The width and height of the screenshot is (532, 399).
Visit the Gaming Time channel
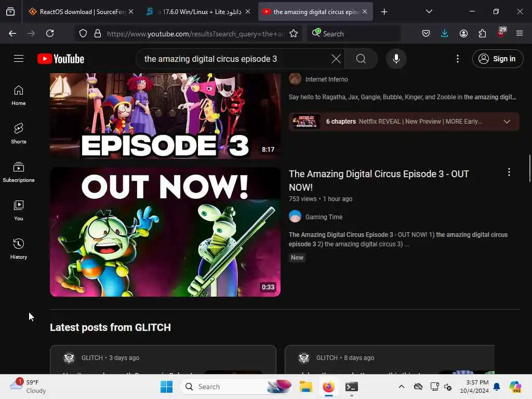pos(324,217)
